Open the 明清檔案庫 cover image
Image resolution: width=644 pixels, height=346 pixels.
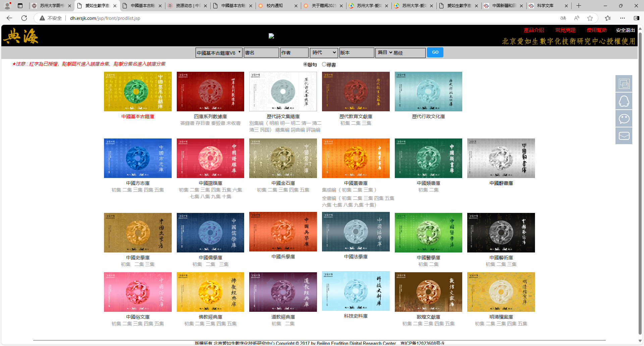501,292
